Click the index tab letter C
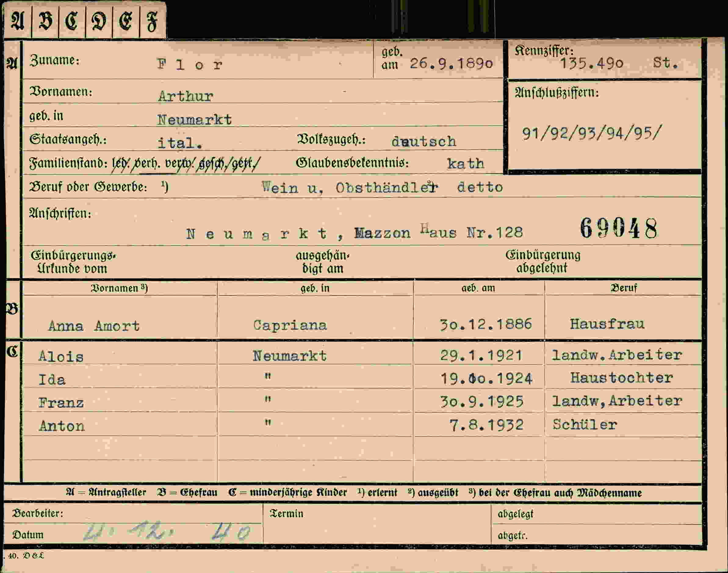 (72, 21)
